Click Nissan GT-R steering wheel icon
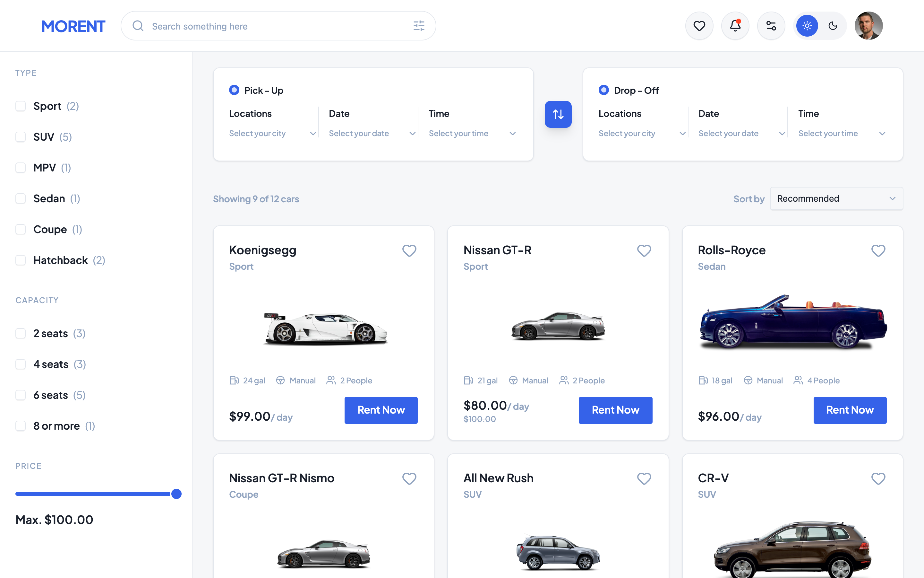Viewport: 924px width, 578px height. click(x=513, y=381)
